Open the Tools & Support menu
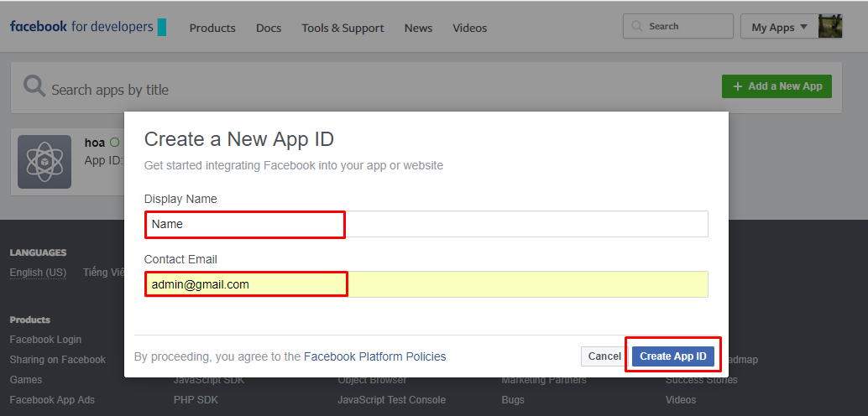Image resolution: width=868 pixels, height=416 pixels. coord(342,28)
